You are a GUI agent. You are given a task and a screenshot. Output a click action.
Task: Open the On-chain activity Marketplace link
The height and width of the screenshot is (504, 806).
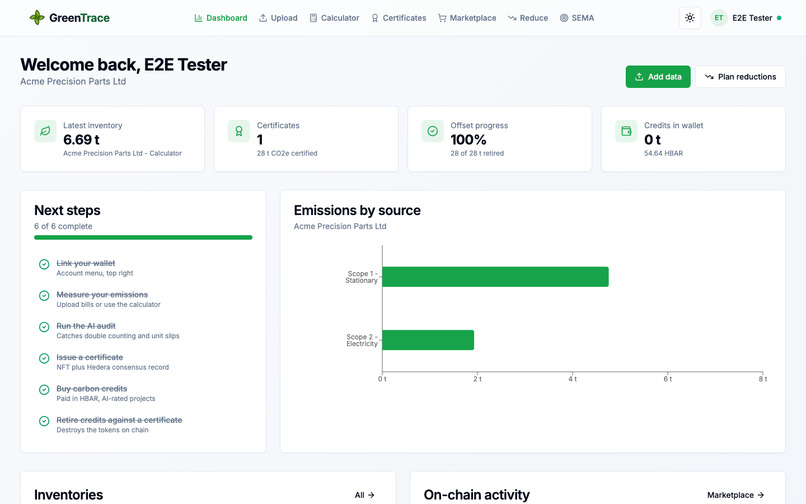(736, 495)
